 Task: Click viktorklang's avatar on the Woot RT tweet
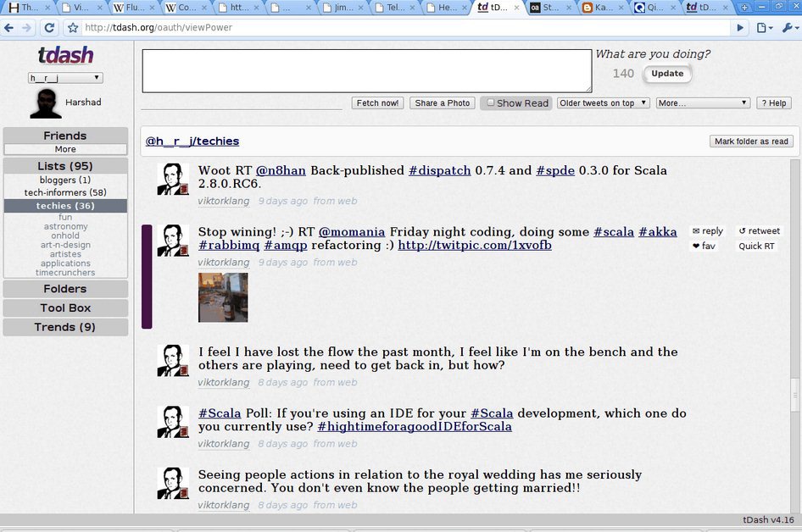173,179
